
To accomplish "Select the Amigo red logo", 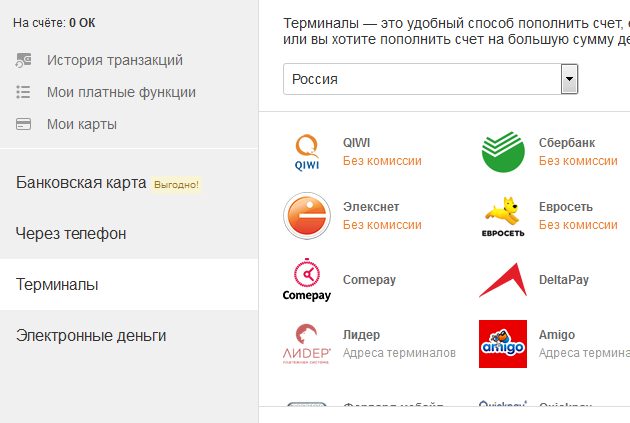I will (x=503, y=344).
